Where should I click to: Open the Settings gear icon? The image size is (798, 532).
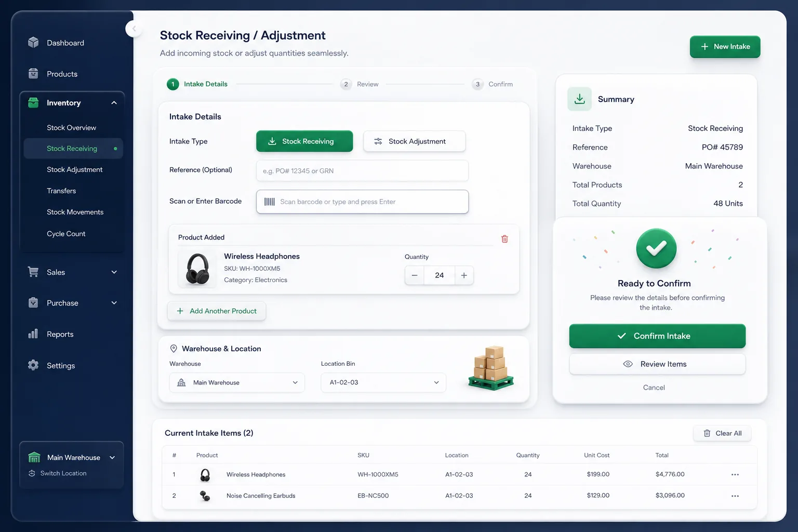33,365
